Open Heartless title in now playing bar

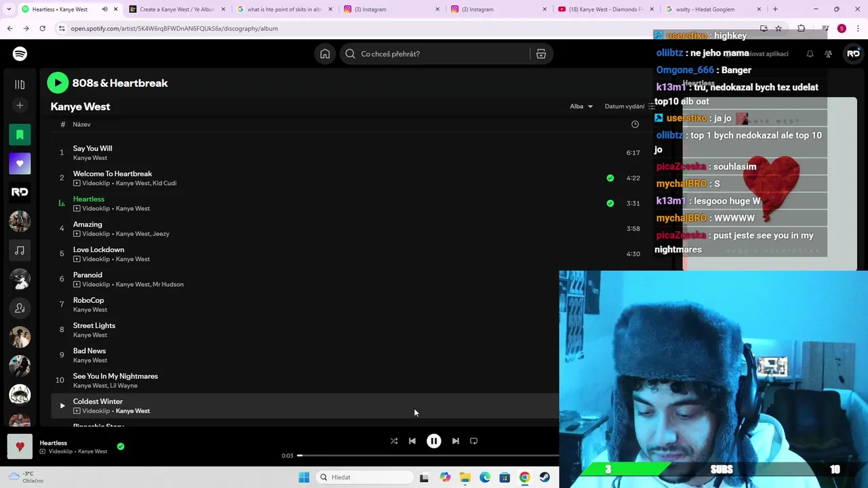(53, 443)
